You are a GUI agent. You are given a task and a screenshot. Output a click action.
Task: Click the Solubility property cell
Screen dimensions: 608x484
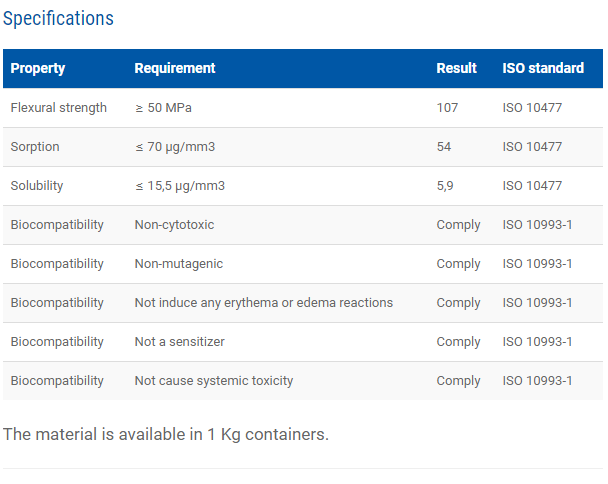coord(37,186)
